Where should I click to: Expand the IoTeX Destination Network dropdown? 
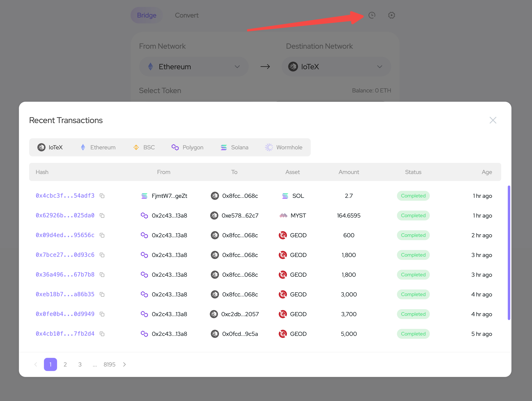(336, 67)
